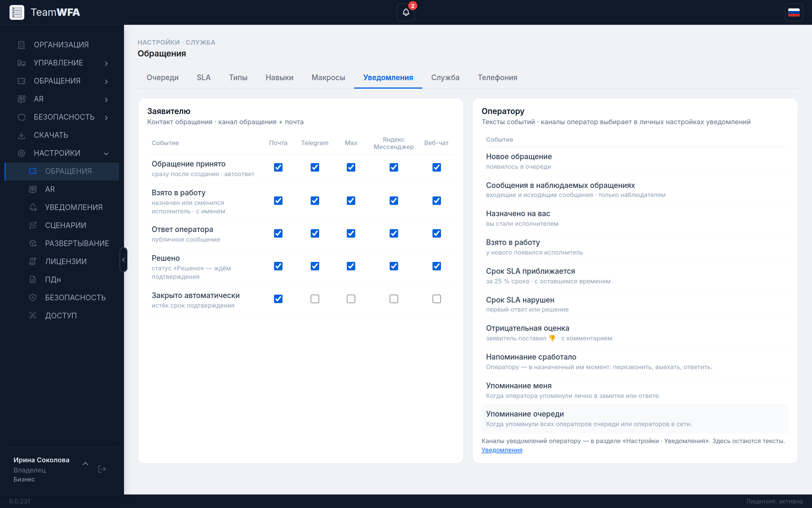Expand the Управление menu chevron
The height and width of the screenshot is (508, 812).
coord(106,63)
